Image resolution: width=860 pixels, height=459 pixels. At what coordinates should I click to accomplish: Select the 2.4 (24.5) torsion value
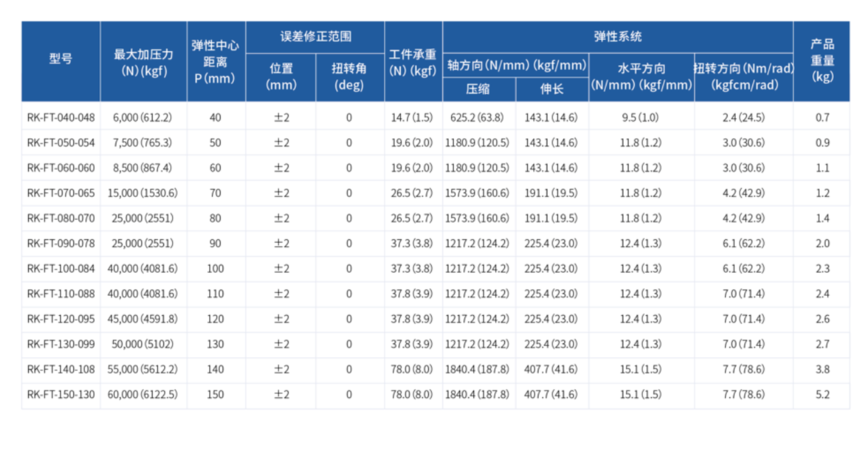pos(743,118)
